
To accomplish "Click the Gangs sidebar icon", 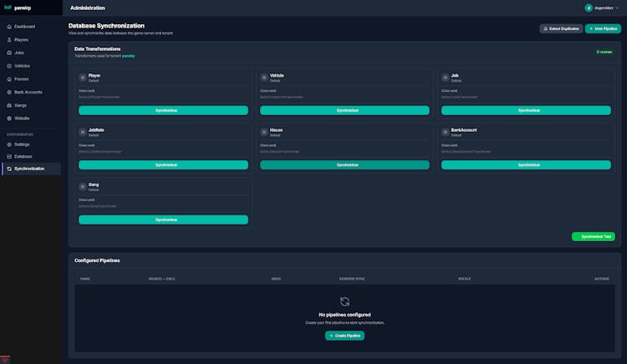I will point(9,105).
